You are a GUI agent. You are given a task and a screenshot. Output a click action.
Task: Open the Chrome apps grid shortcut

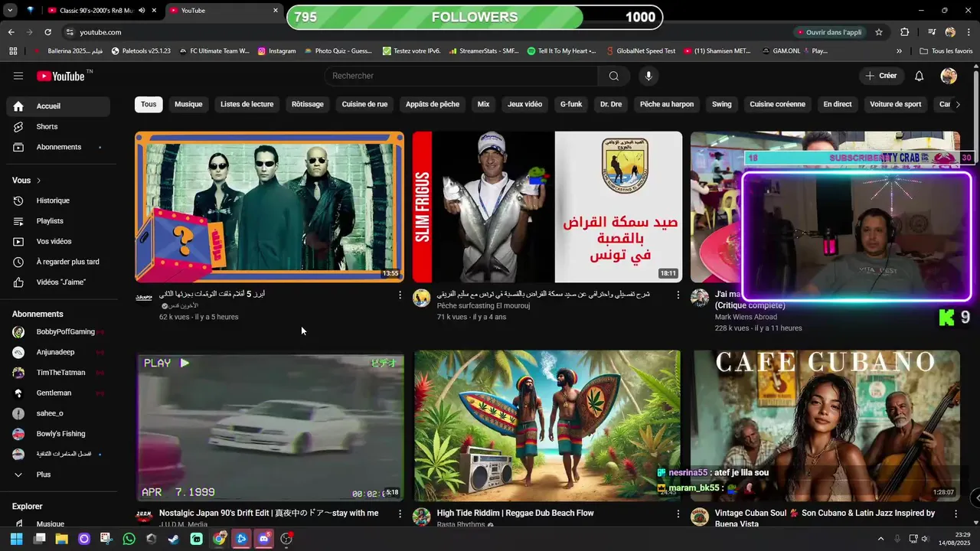(13, 51)
